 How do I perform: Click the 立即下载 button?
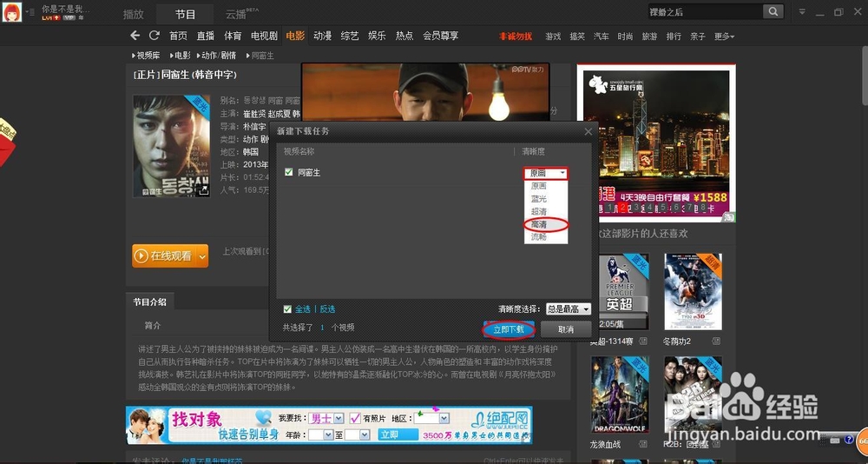coord(509,329)
